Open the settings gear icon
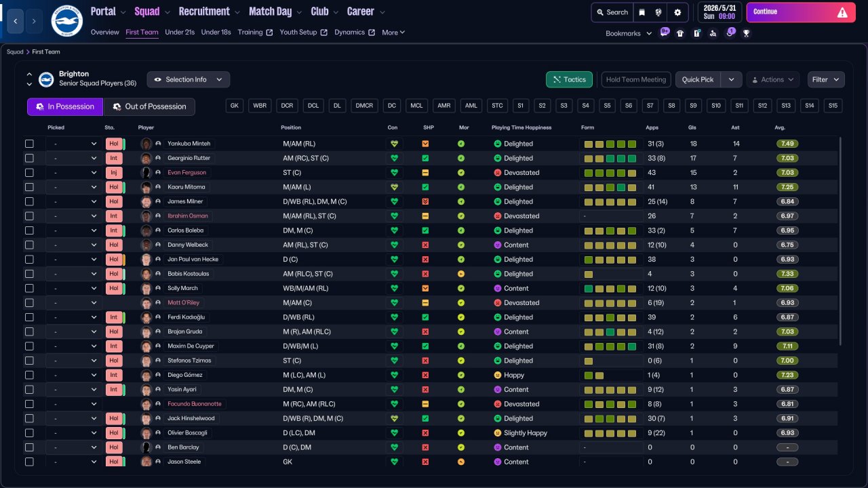The width and height of the screenshot is (868, 488). tap(677, 12)
